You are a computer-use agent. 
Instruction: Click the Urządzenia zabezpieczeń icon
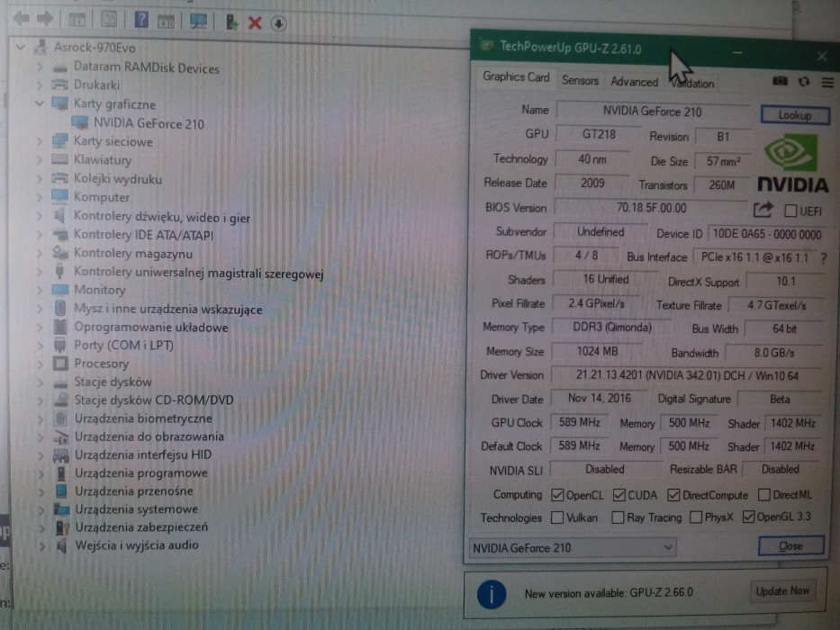[63, 527]
